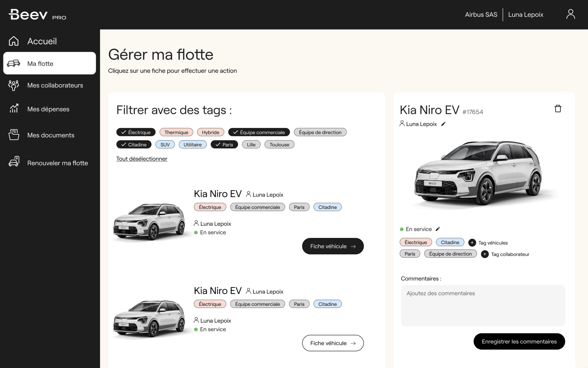Enable the Lille filter tag

pyautogui.click(x=251, y=145)
